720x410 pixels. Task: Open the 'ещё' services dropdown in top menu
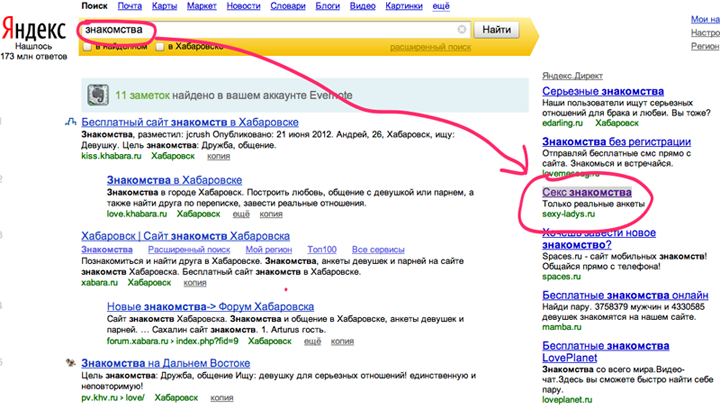441,6
